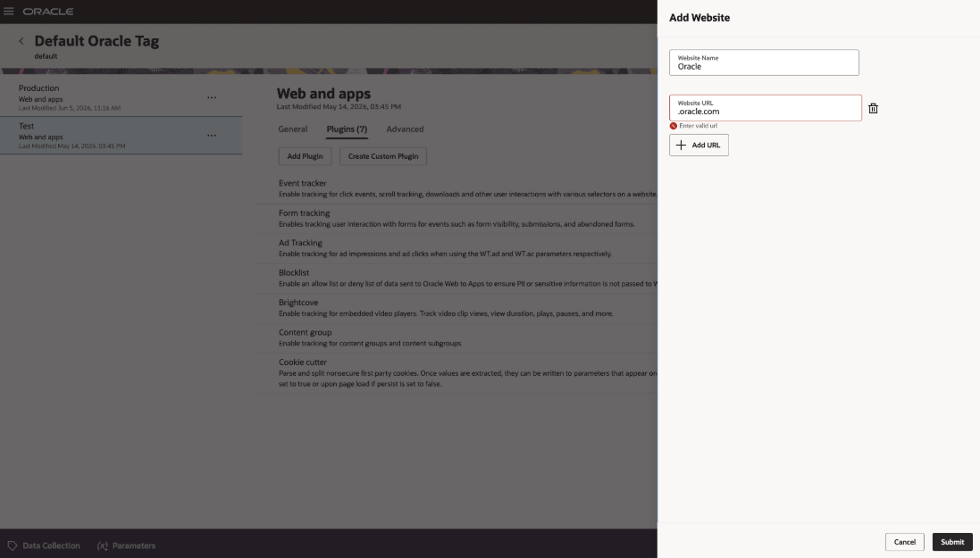Click Create Custom Plugin
This screenshot has width=980, height=558.
383,156
